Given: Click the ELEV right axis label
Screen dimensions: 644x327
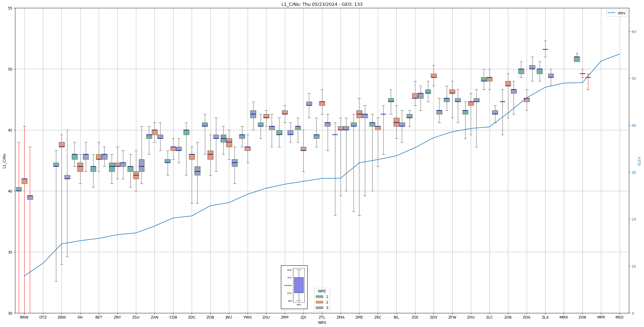Looking at the screenshot, I should coord(639,161).
